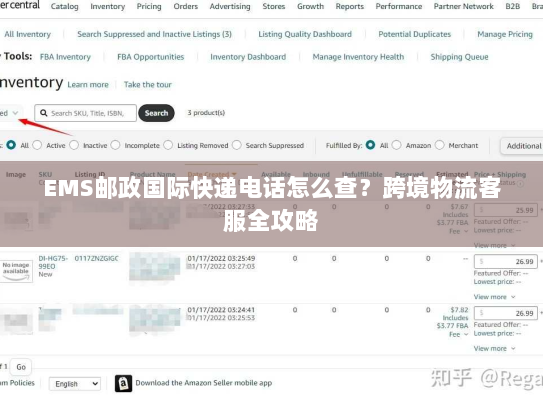
Task: Click the black Search button
Action: coord(156,113)
